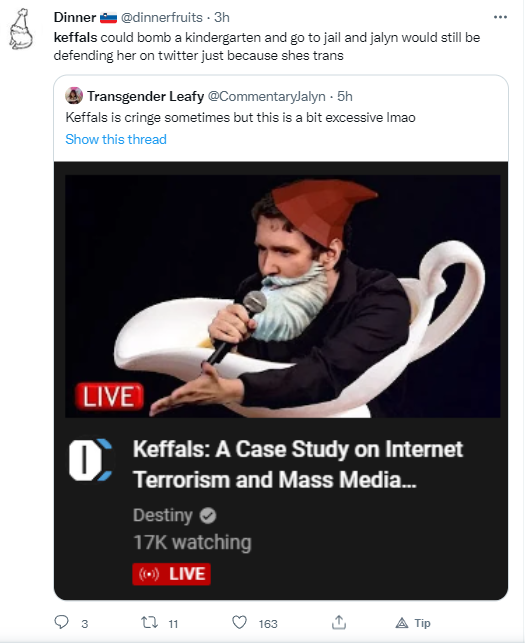Image resolution: width=525 pixels, height=643 pixels.
Task: Click the 3h tweet timestamp
Action: 222,17
